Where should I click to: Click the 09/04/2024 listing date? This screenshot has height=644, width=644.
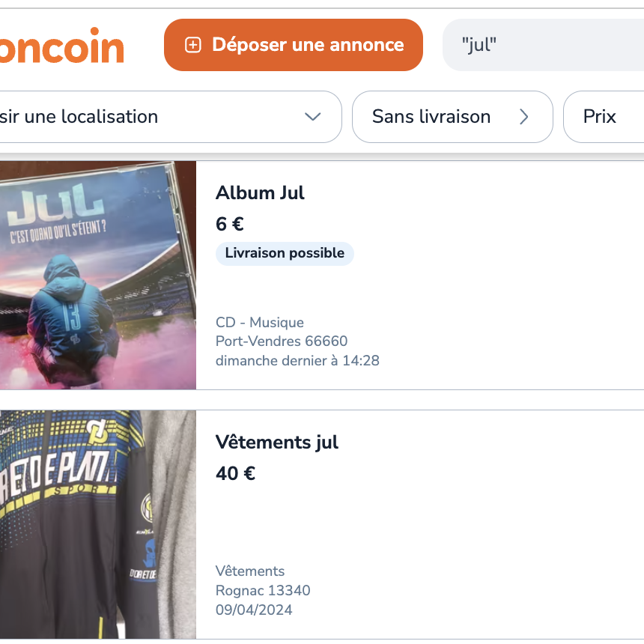pos(254,610)
